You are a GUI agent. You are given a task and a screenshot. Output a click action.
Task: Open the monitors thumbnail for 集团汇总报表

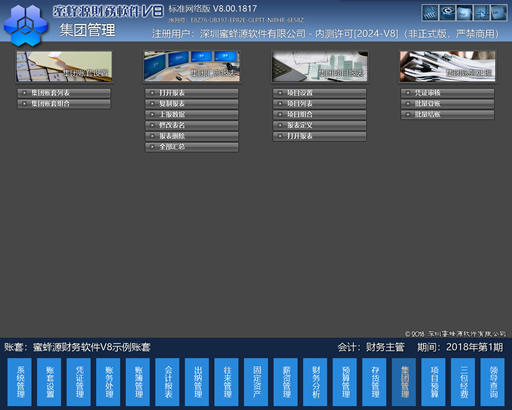tap(192, 66)
